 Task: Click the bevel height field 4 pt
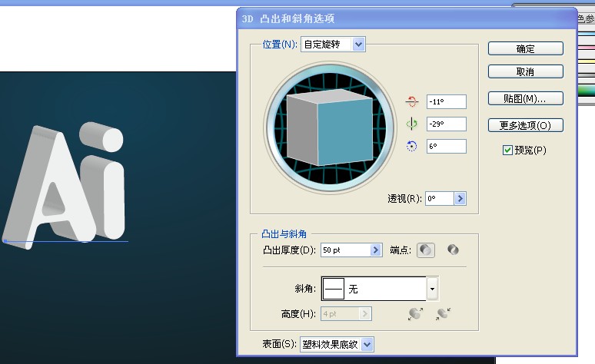coord(341,314)
